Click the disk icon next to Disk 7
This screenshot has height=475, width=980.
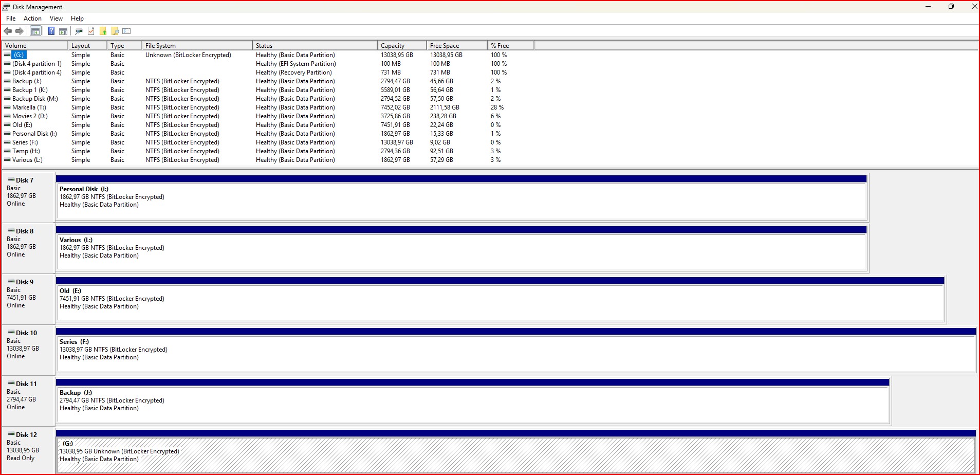click(11, 180)
